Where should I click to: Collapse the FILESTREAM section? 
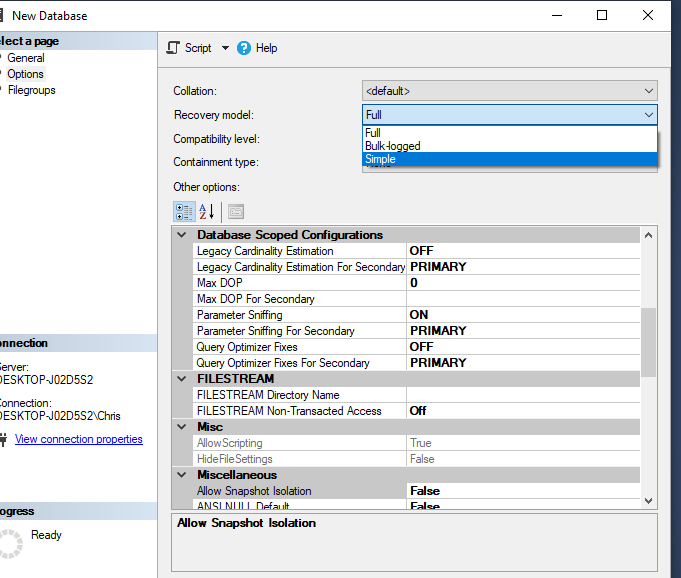182,379
